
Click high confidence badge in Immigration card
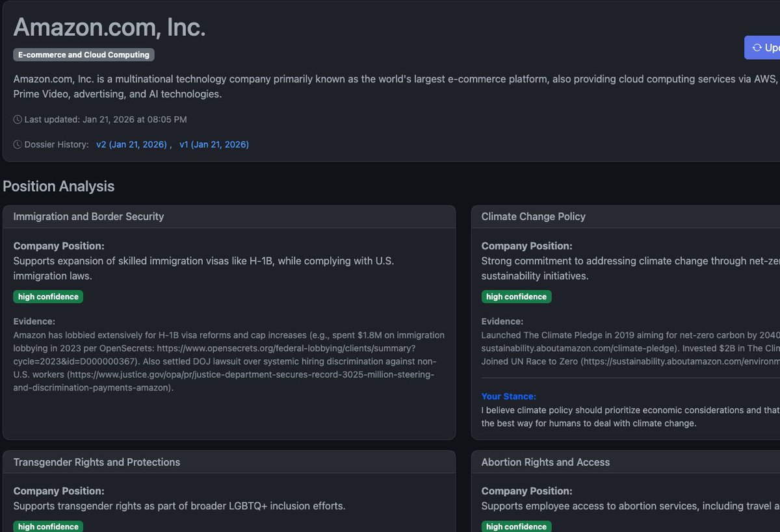pyautogui.click(x=48, y=297)
